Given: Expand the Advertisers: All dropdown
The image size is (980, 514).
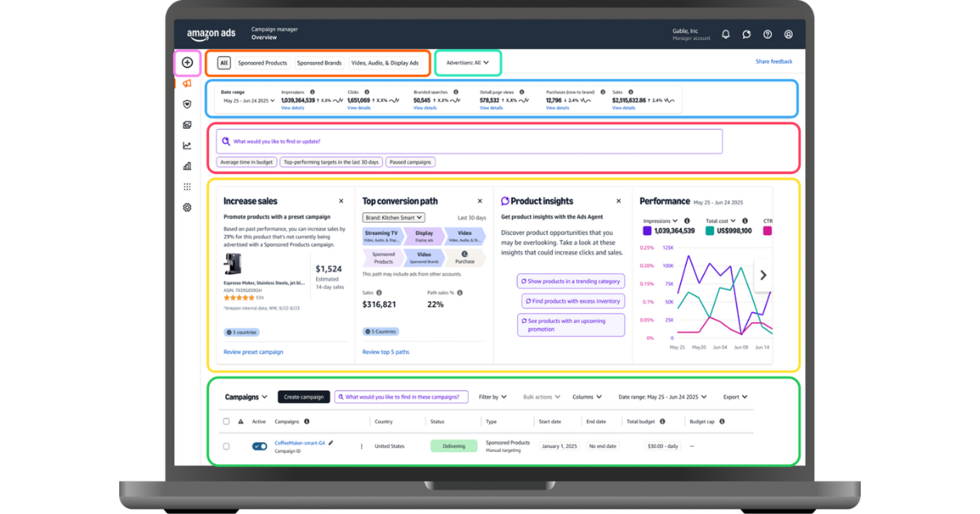Looking at the screenshot, I should point(468,63).
